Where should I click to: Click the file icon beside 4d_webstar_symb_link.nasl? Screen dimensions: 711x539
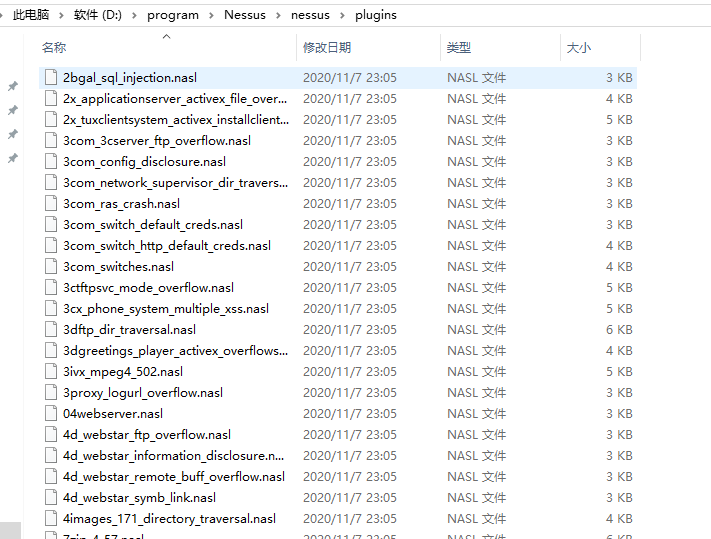(51, 498)
